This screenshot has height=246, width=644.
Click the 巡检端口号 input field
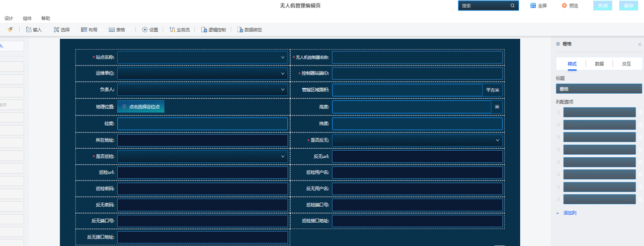417,205
